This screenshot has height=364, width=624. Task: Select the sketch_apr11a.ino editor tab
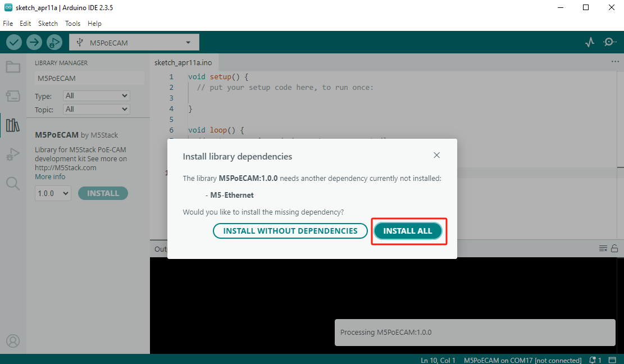[184, 62]
